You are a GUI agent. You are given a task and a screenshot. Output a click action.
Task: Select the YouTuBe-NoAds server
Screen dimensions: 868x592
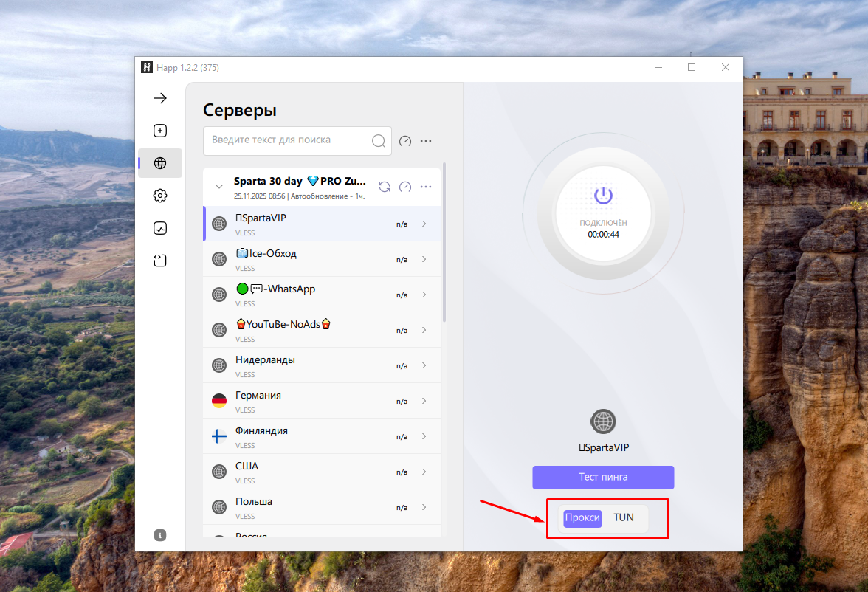click(322, 330)
